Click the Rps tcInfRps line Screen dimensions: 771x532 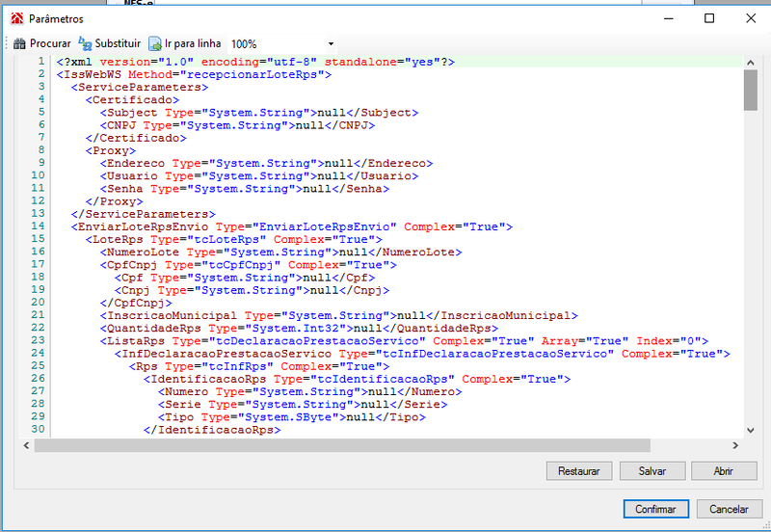[259, 367]
